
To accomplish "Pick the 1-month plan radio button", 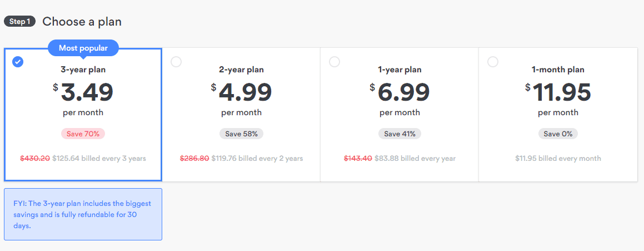I will click(x=492, y=62).
